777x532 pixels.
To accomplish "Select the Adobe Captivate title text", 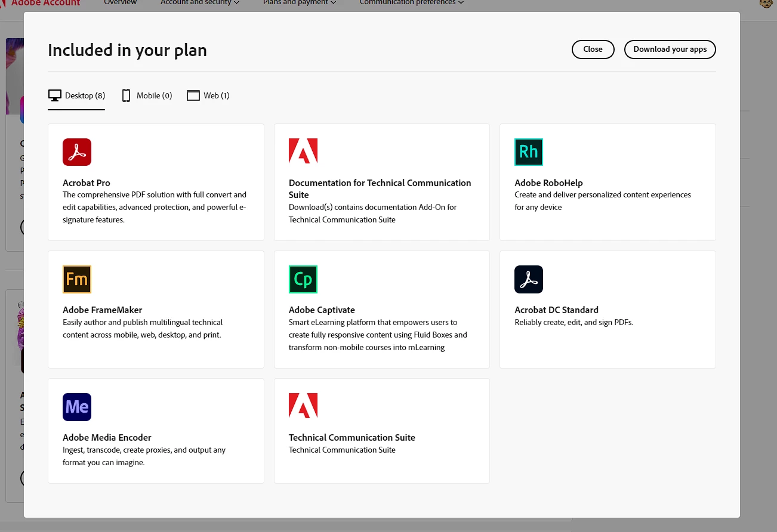I will [322, 310].
